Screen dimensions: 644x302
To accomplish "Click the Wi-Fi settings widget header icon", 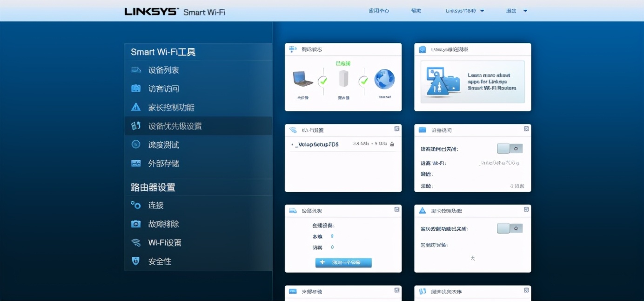I will pos(293,130).
